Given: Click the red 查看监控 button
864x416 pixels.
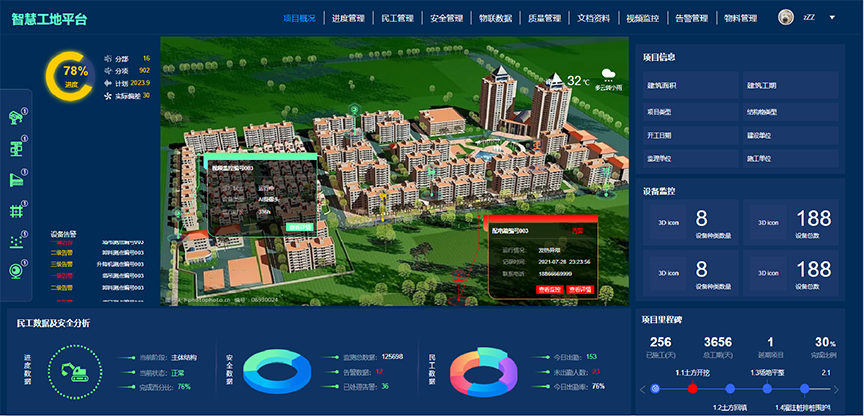Looking at the screenshot, I should [550, 289].
